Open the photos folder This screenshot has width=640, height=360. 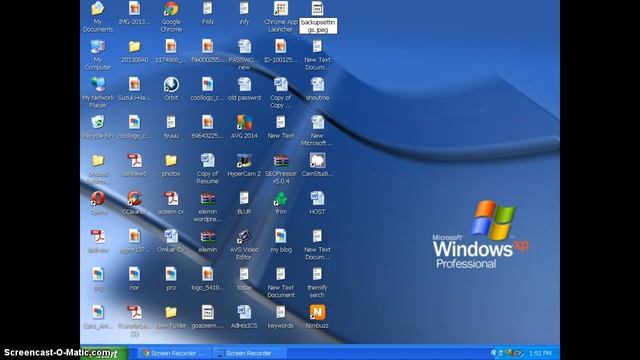click(x=171, y=160)
